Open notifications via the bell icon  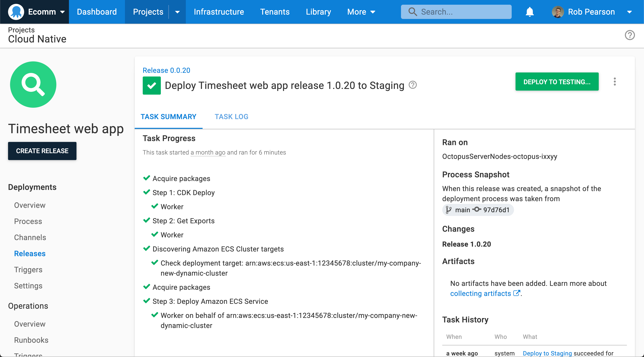(x=530, y=12)
